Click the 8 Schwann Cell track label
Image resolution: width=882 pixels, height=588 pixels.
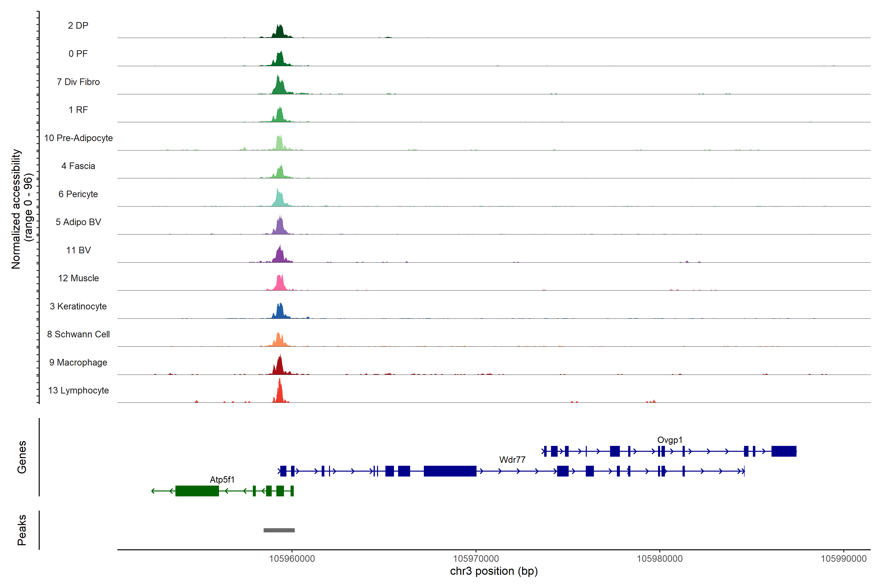pyautogui.click(x=78, y=334)
